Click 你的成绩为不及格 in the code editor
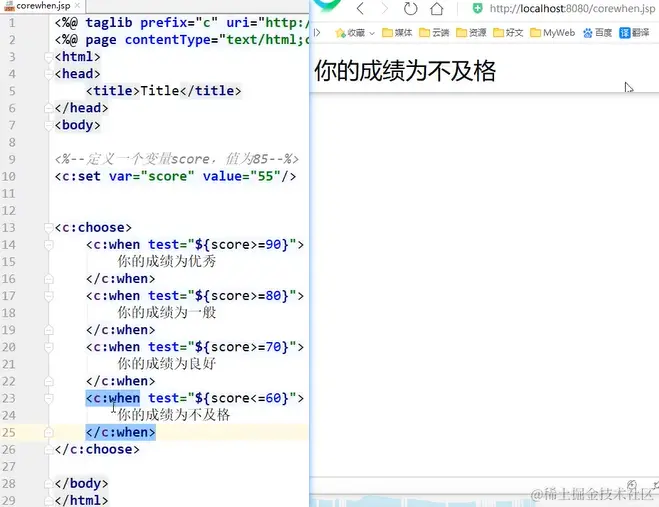Image resolution: width=659 pixels, height=507 pixels. point(174,415)
